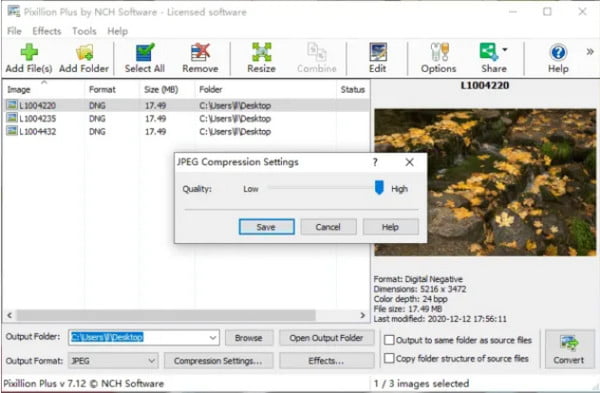Click the Remove toolbar icon
This screenshot has height=393, width=600.
point(201,52)
